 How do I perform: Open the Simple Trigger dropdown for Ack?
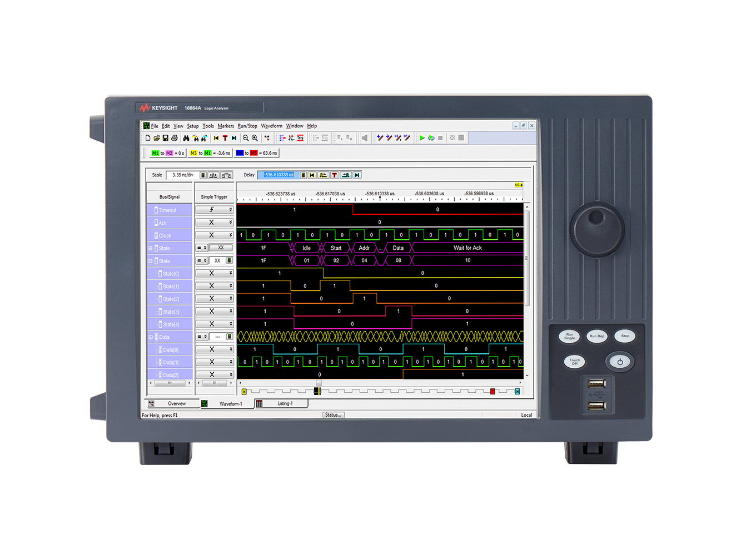pyautogui.click(x=231, y=223)
